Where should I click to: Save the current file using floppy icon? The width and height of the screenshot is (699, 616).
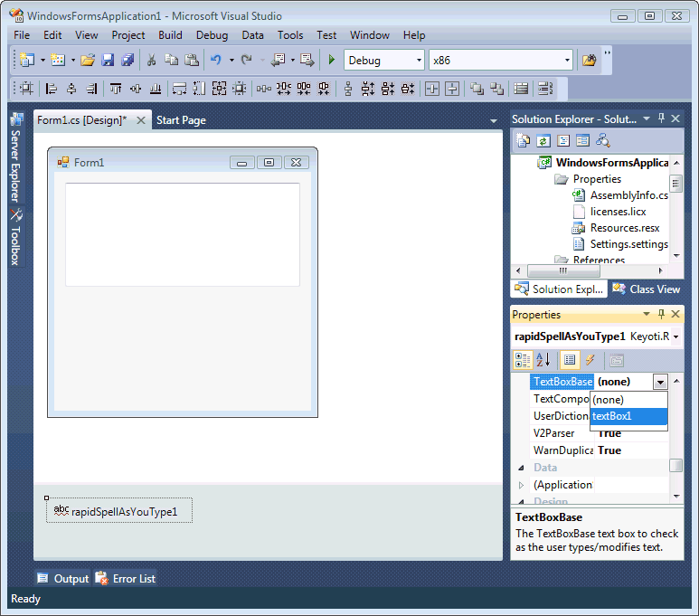[108, 60]
